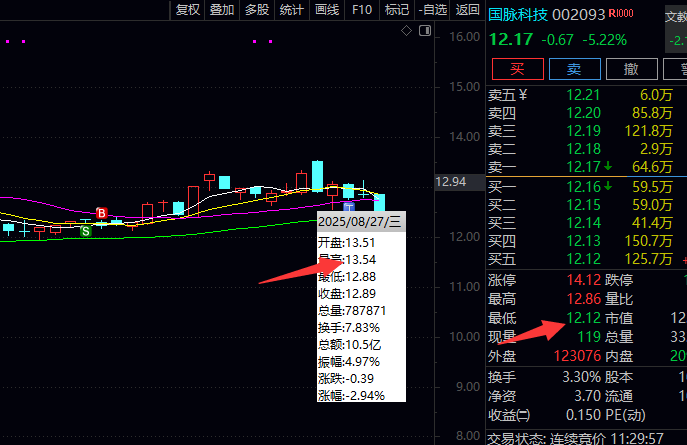Click the blue 卖 sell button
Image resolution: width=687 pixels, height=445 pixels.
(574, 69)
